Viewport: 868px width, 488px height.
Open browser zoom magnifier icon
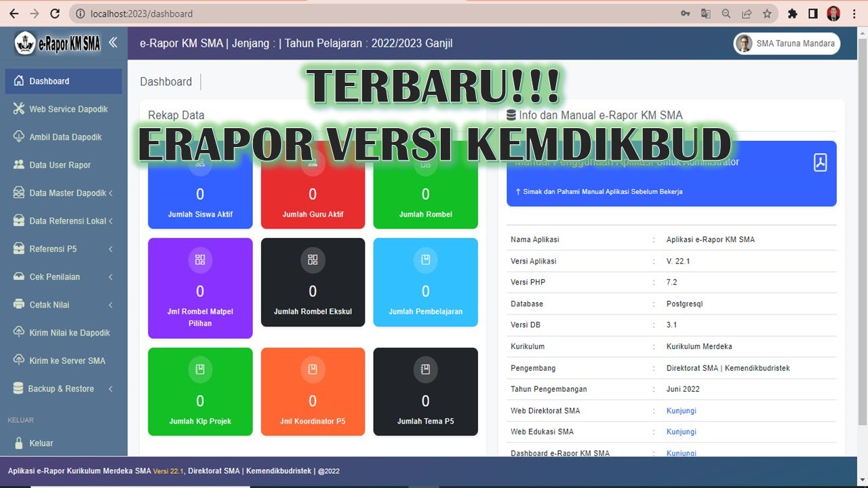tap(726, 14)
